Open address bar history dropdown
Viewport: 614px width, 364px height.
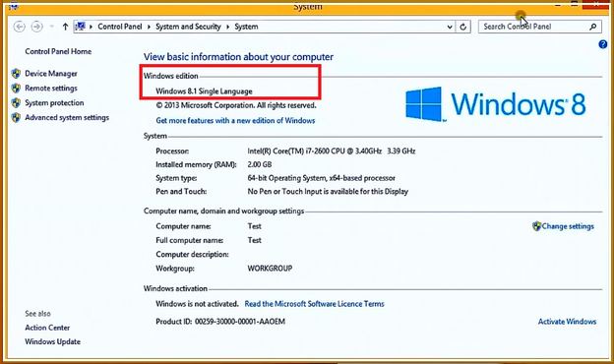[450, 27]
